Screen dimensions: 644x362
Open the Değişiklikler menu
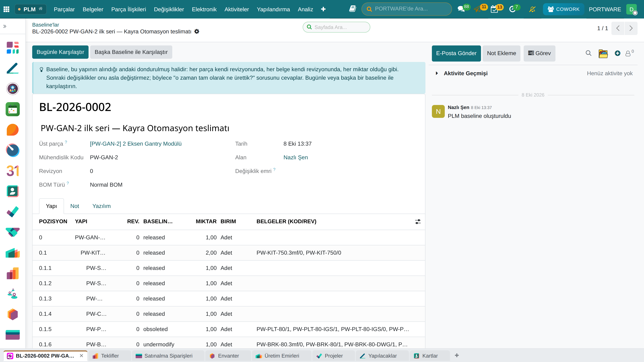169,9
